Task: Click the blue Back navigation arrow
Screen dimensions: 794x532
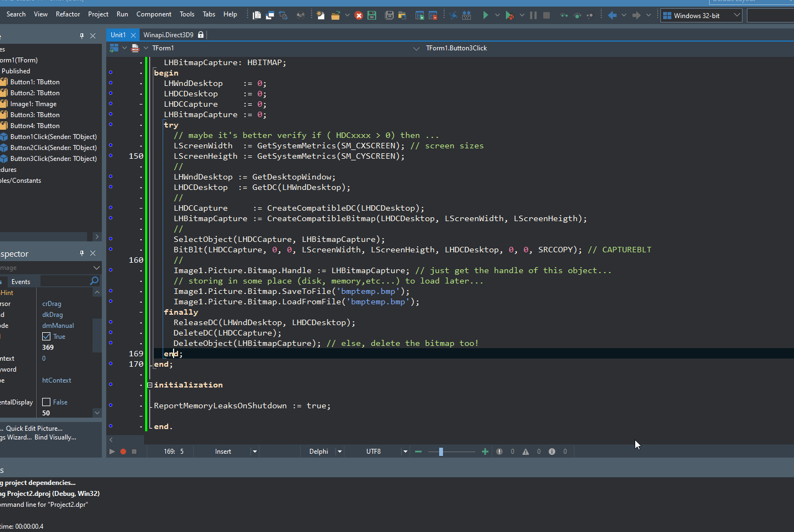Action: click(612, 15)
